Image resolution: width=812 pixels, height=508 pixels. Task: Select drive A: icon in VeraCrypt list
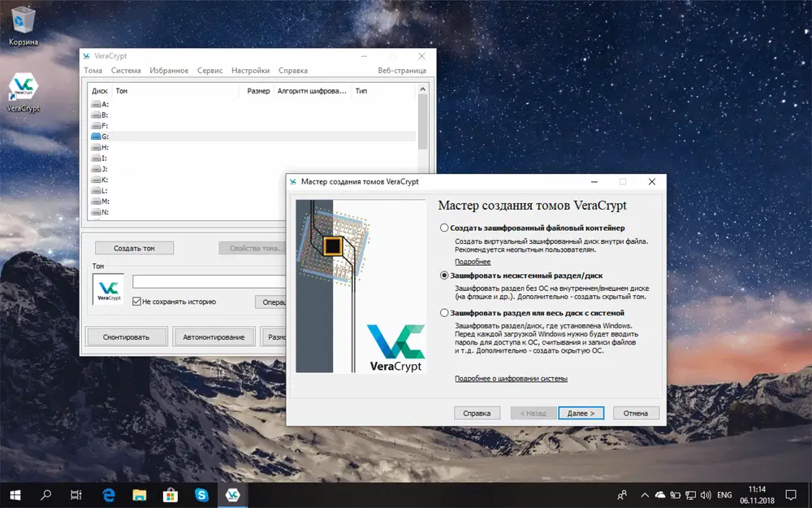point(96,104)
